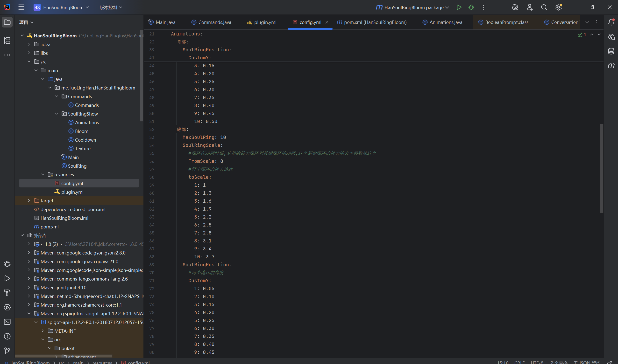The height and width of the screenshot is (364, 618).
Task: Open the Project tool window icon
Action: (x=7, y=22)
